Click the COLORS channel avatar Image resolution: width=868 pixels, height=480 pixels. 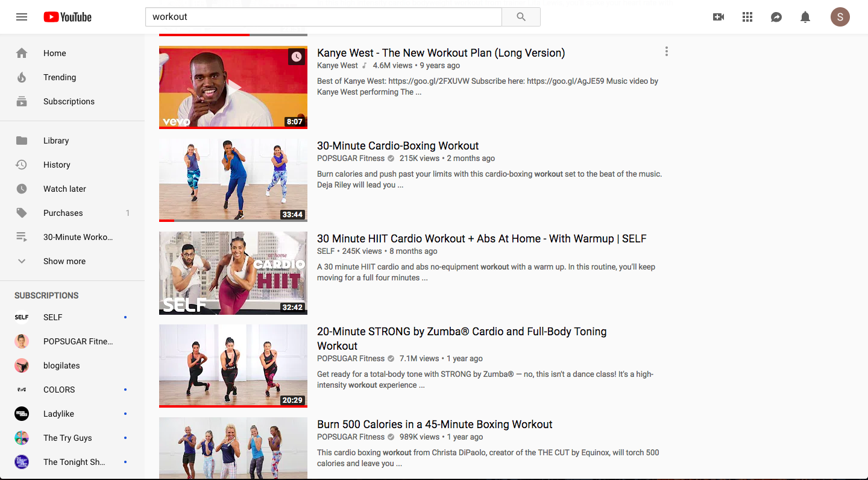22,390
